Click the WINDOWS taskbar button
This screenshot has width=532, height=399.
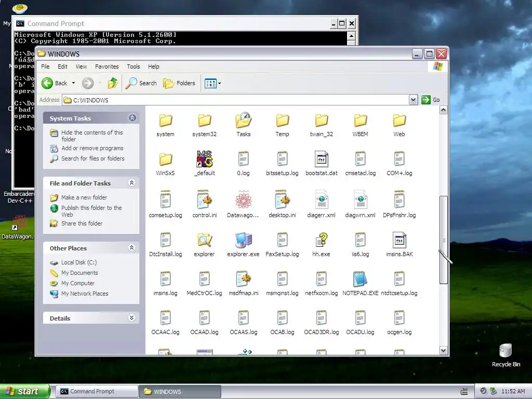(180, 391)
